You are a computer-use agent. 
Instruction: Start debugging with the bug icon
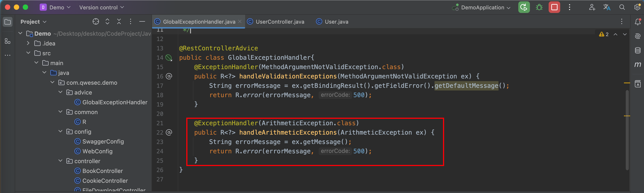(539, 7)
